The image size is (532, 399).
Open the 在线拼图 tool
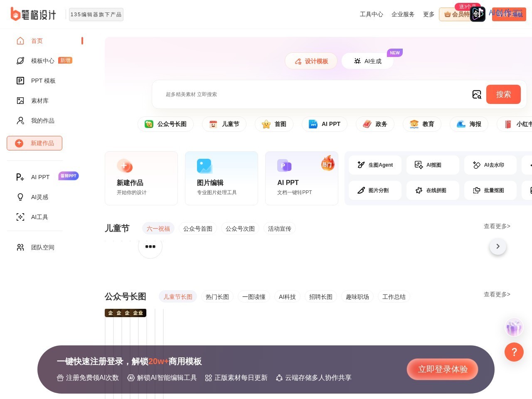pos(433,190)
